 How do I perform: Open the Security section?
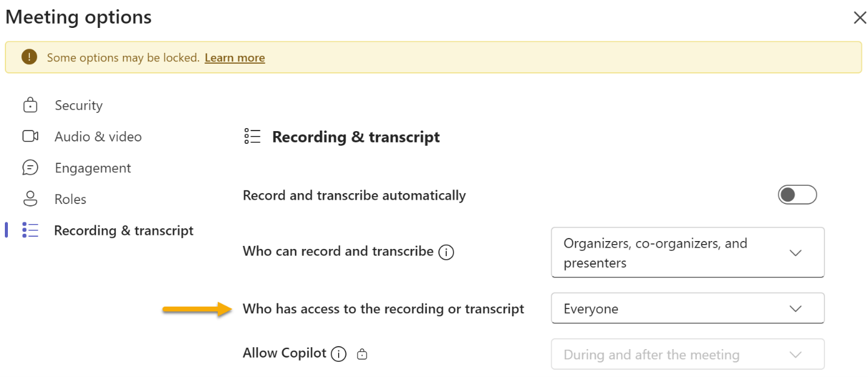(x=79, y=105)
